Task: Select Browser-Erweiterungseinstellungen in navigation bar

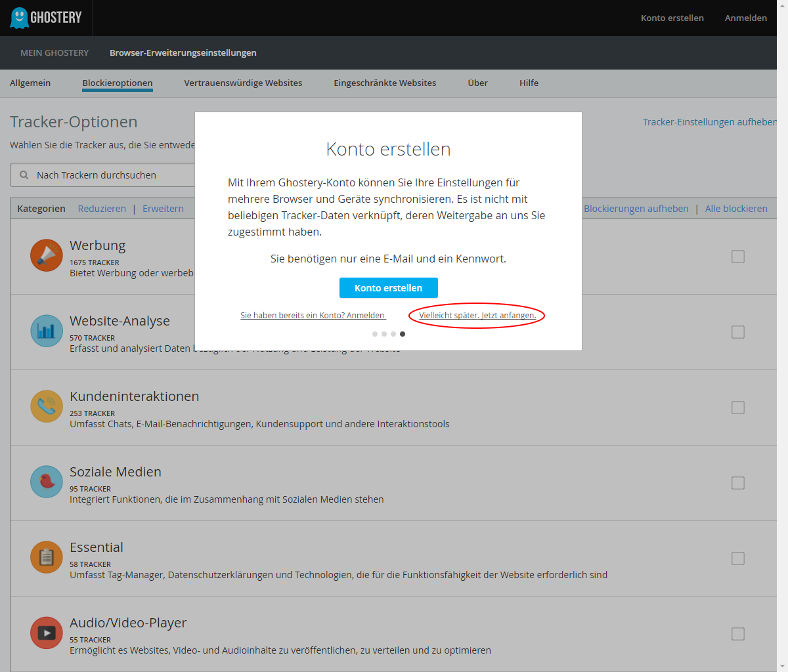Action: click(x=183, y=52)
